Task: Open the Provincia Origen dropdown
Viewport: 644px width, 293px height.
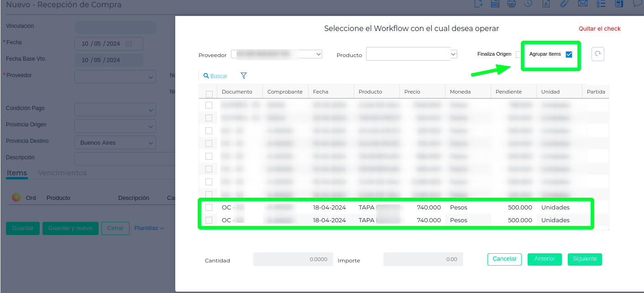Action: [x=115, y=126]
